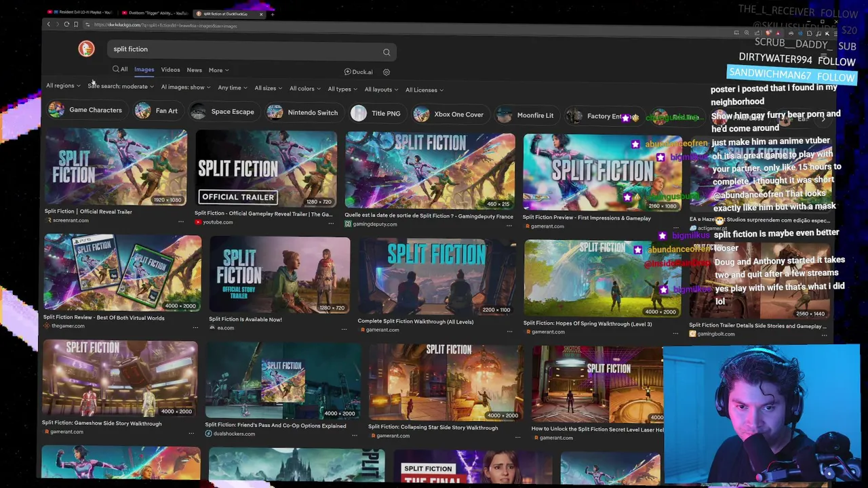Image resolution: width=868 pixels, height=488 pixels.
Task: Click the DuckDuckGo logo
Action: 86,48
